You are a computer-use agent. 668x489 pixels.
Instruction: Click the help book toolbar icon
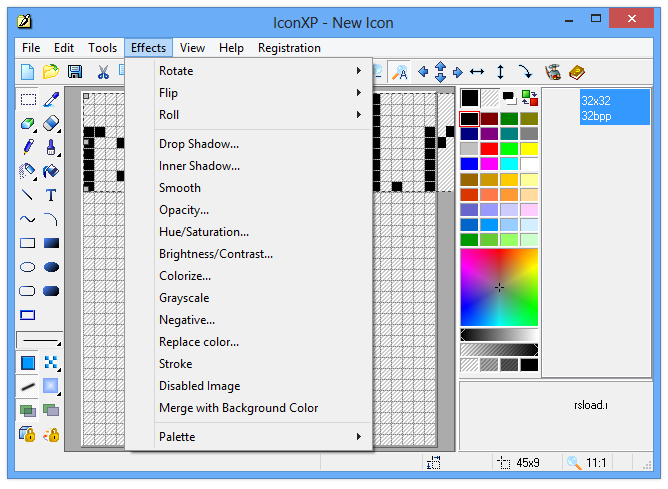click(x=577, y=72)
